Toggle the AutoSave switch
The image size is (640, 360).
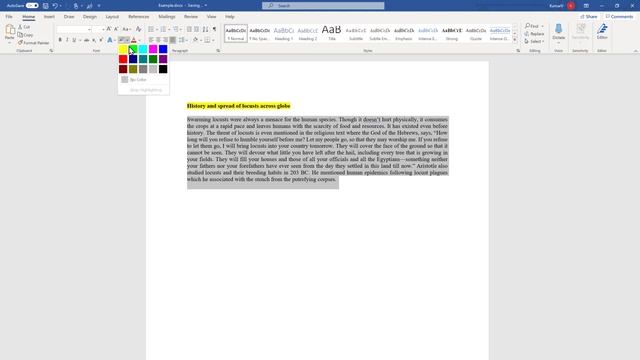32,6
